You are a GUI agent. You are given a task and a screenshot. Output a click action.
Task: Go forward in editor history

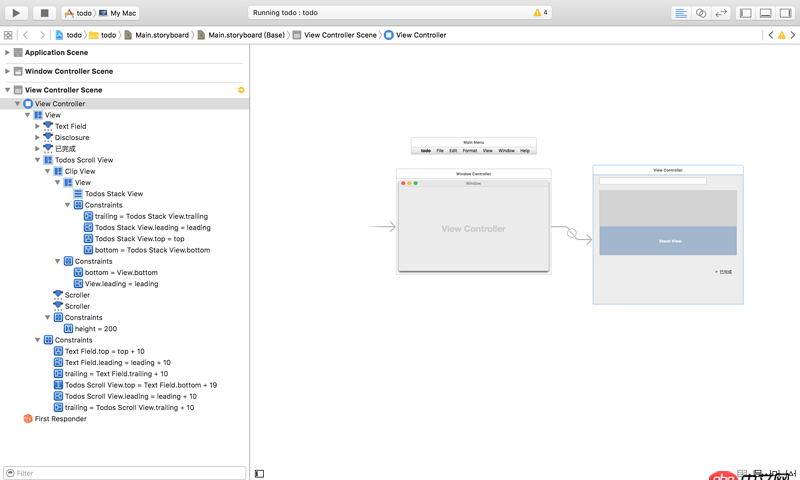point(42,35)
